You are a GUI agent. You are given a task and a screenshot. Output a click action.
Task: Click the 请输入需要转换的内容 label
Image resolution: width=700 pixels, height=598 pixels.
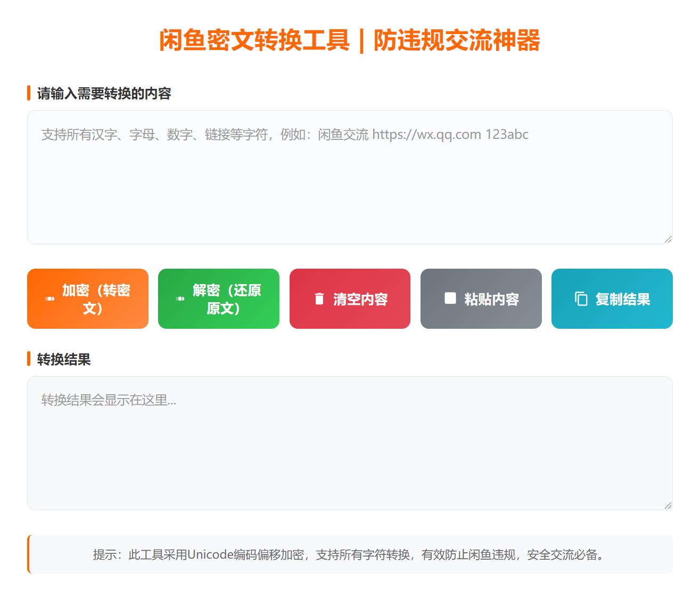[104, 94]
